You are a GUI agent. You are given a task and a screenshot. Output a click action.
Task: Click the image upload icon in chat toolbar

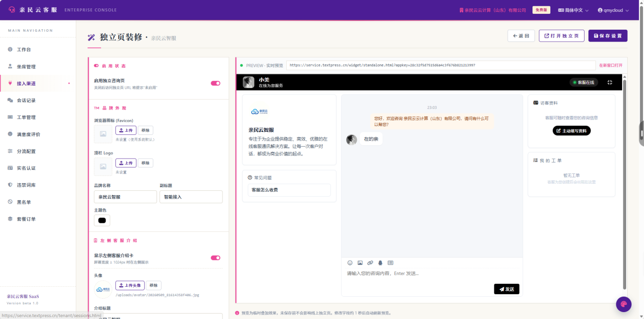tap(360, 263)
